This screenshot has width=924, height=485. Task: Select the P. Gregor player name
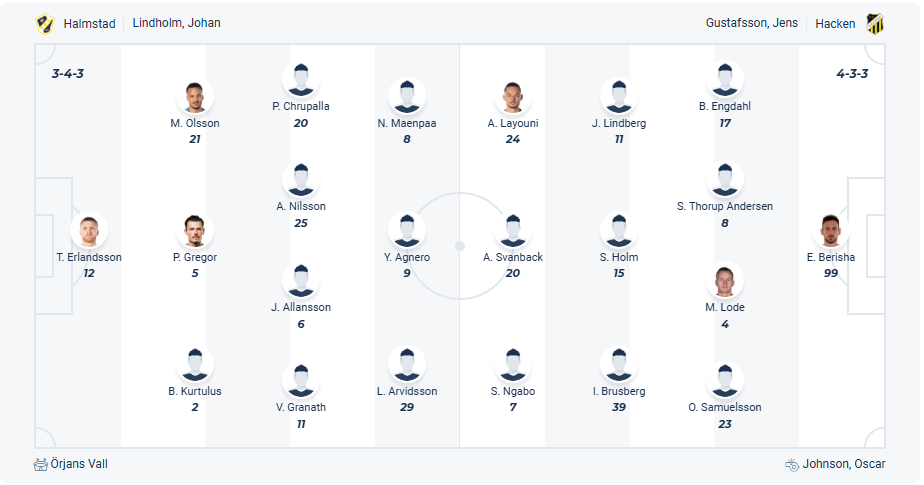pos(195,257)
